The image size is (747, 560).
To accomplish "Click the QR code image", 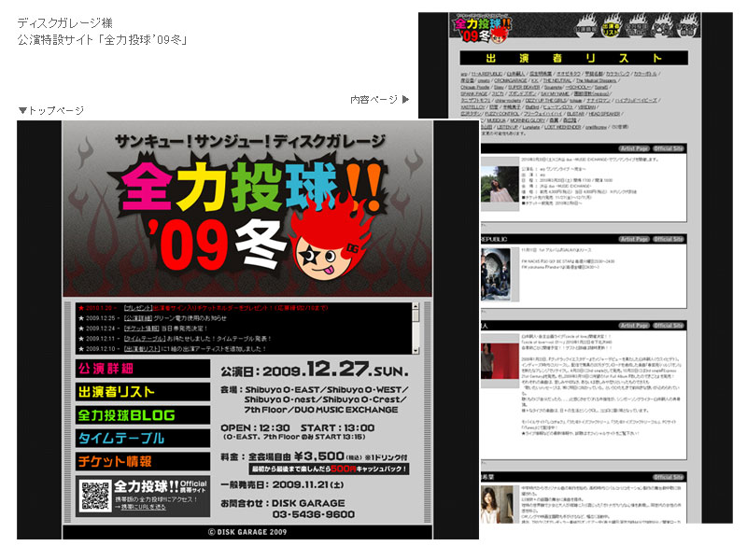I will coord(96,495).
